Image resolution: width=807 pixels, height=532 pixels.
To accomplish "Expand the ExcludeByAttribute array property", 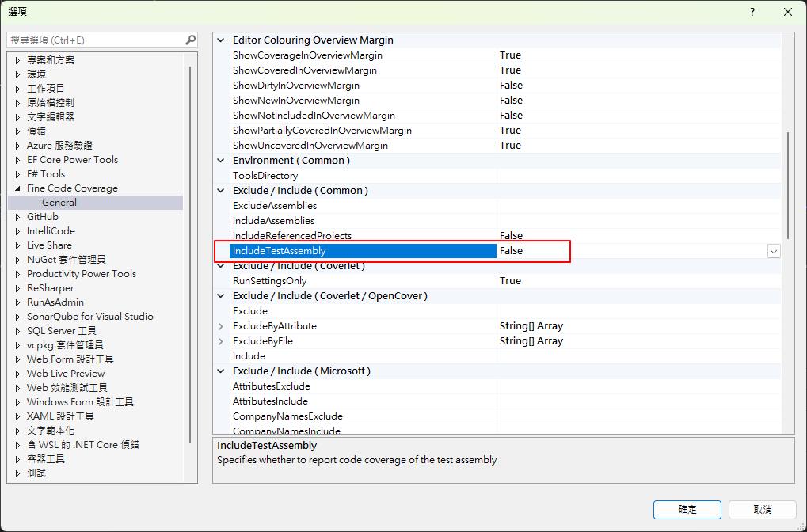I will pyautogui.click(x=221, y=326).
